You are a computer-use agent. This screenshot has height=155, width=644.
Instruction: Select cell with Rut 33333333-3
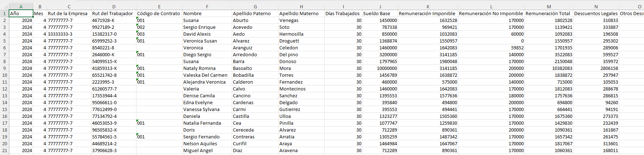[69, 34]
